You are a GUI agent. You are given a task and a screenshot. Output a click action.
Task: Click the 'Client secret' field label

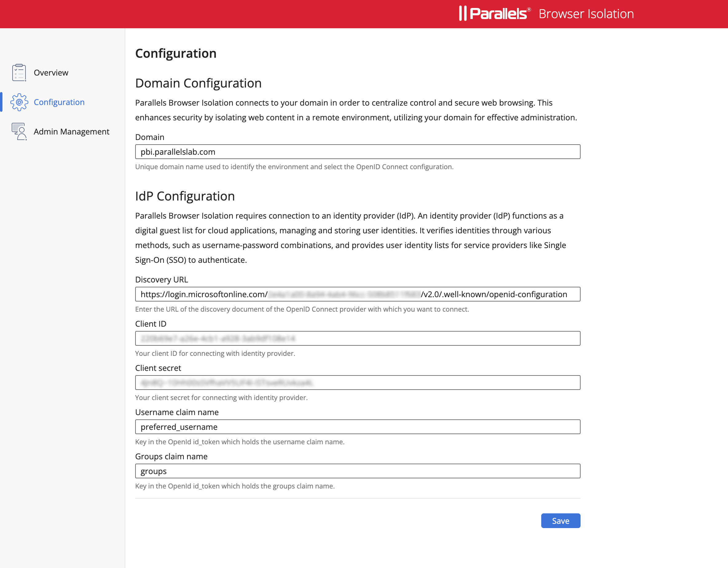pos(158,368)
